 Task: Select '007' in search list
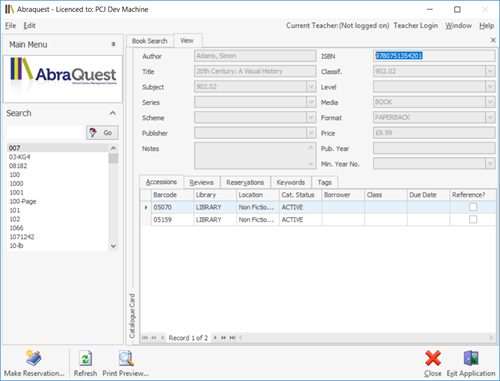click(x=58, y=148)
